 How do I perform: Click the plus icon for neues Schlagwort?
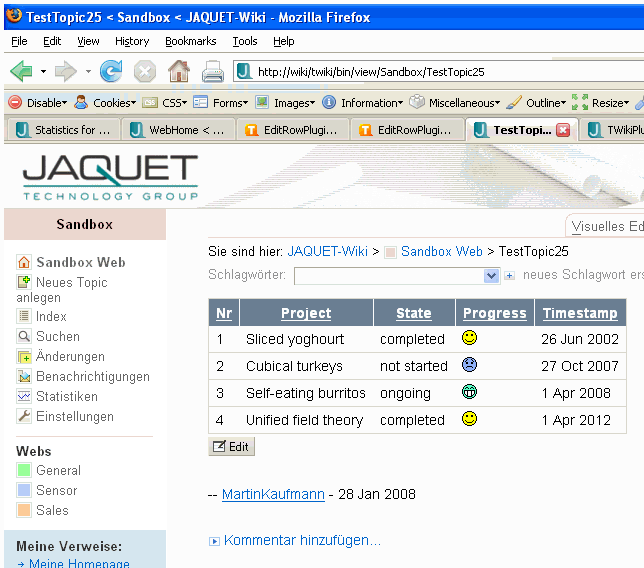509,276
